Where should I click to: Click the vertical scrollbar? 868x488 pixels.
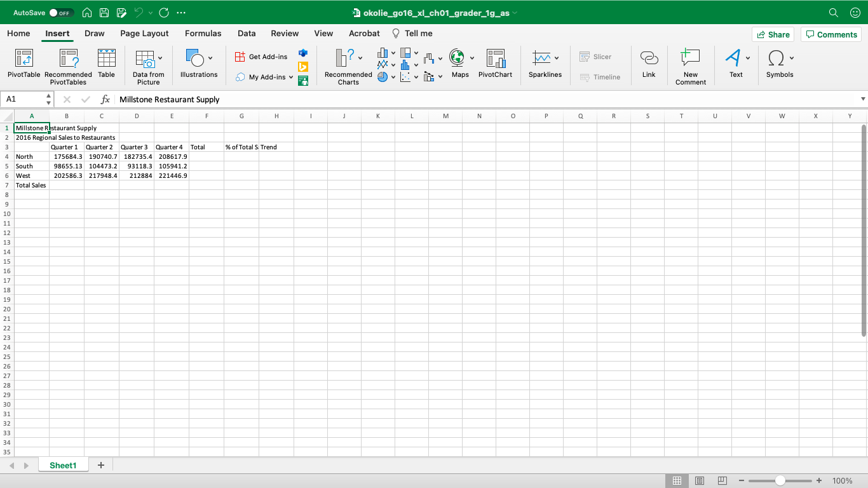864,230
